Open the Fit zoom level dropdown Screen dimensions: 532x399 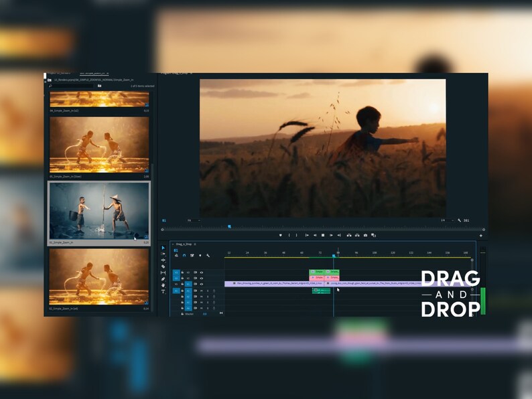pos(194,221)
